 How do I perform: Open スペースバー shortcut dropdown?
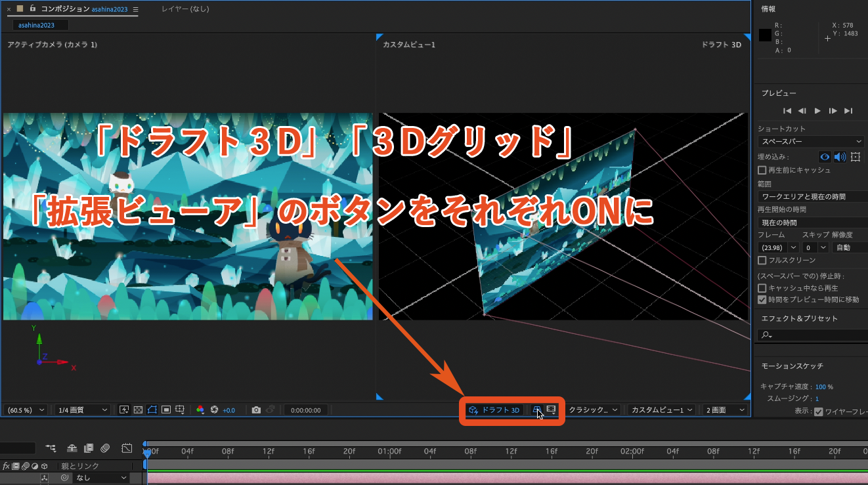coord(812,142)
